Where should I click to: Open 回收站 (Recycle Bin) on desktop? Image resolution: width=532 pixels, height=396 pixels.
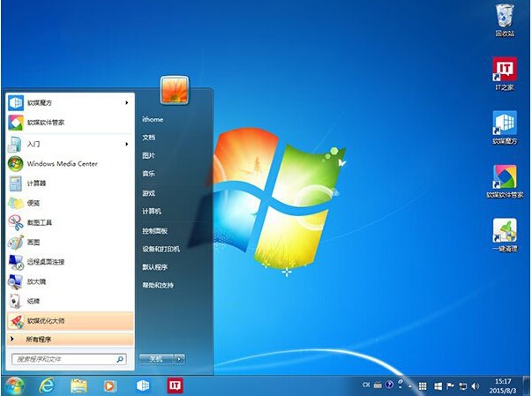(x=505, y=19)
